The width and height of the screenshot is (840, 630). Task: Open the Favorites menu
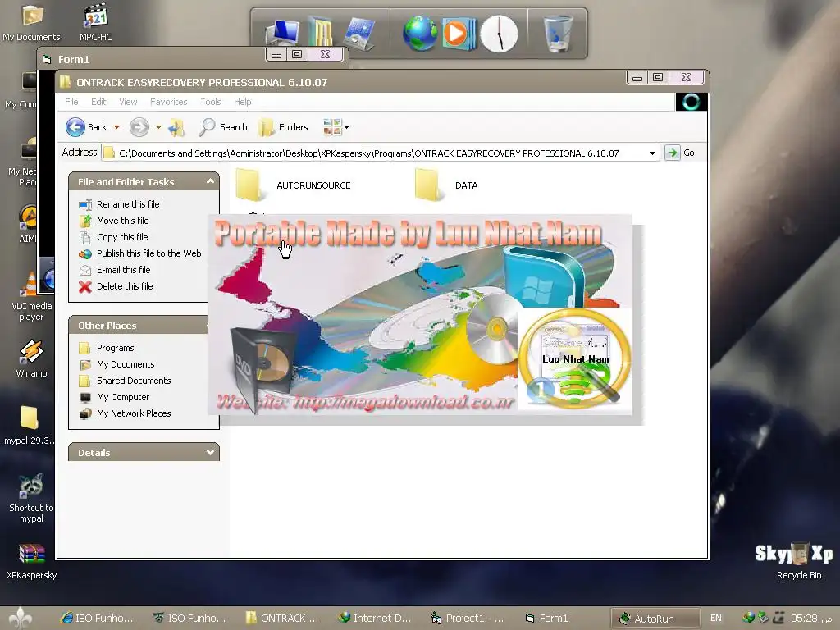[169, 102]
